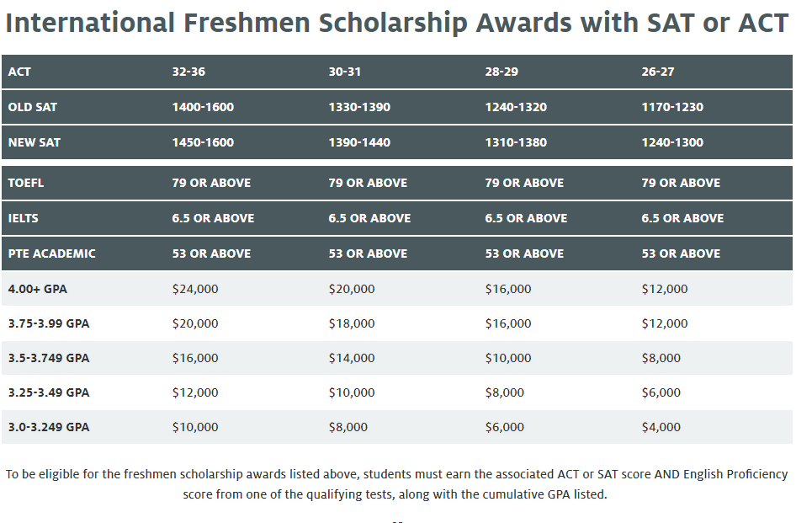The image size is (812, 523).
Task: Click the $14,000 award amount
Action: 352,358
